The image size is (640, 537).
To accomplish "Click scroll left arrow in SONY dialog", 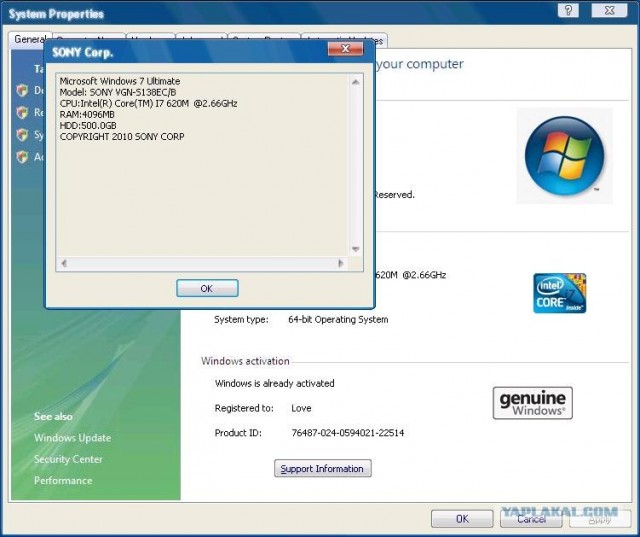I will (64, 264).
